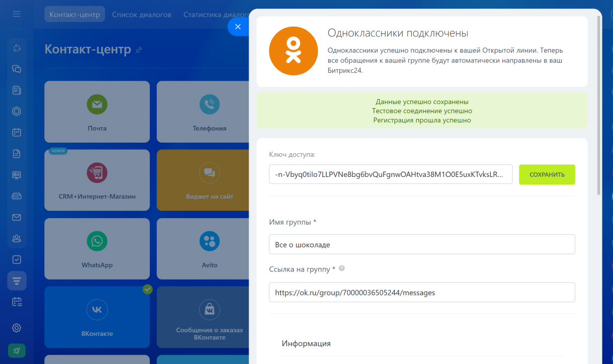Viewport: 613px width, 364px height.
Task: Click the presentation board sidebar icon
Action: click(17, 175)
